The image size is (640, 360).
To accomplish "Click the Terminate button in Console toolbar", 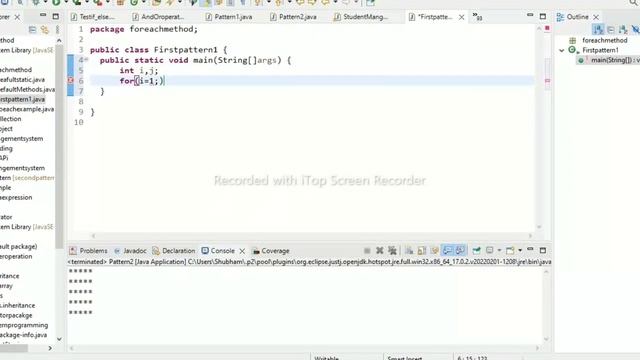I will tap(367, 251).
